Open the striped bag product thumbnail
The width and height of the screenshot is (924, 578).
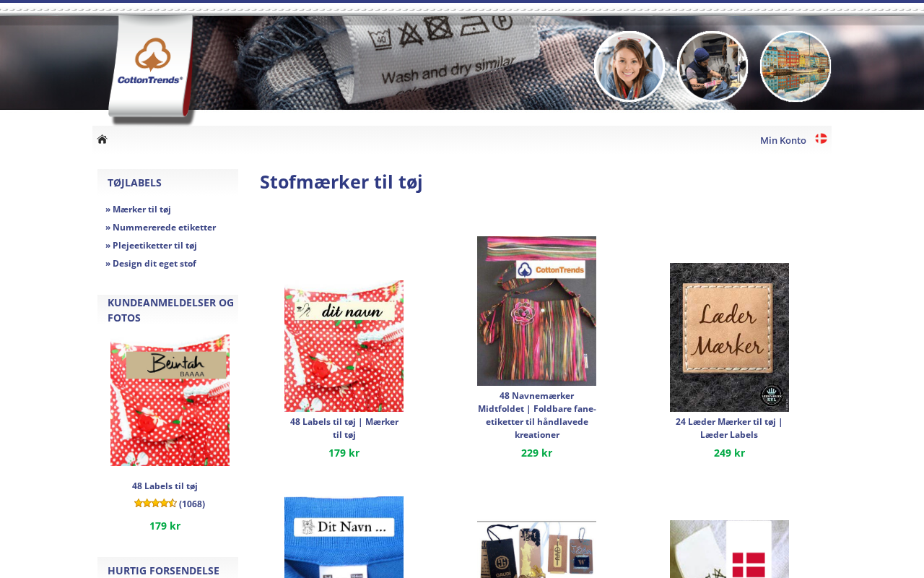536,311
